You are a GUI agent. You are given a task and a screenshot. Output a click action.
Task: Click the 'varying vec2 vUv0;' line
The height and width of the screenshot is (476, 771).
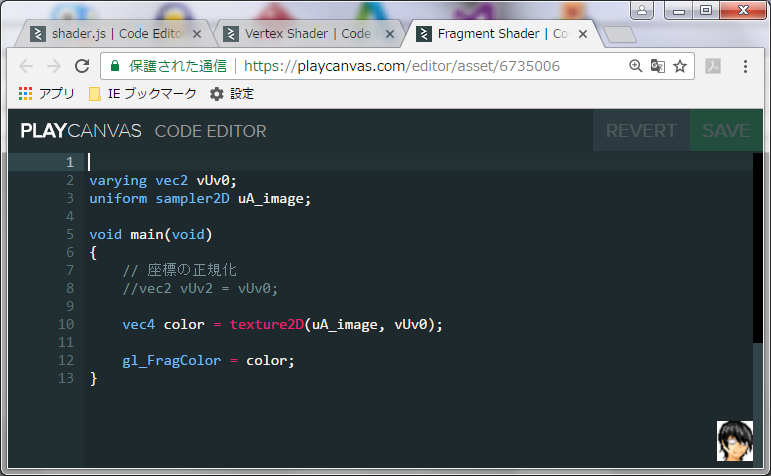click(163, 180)
